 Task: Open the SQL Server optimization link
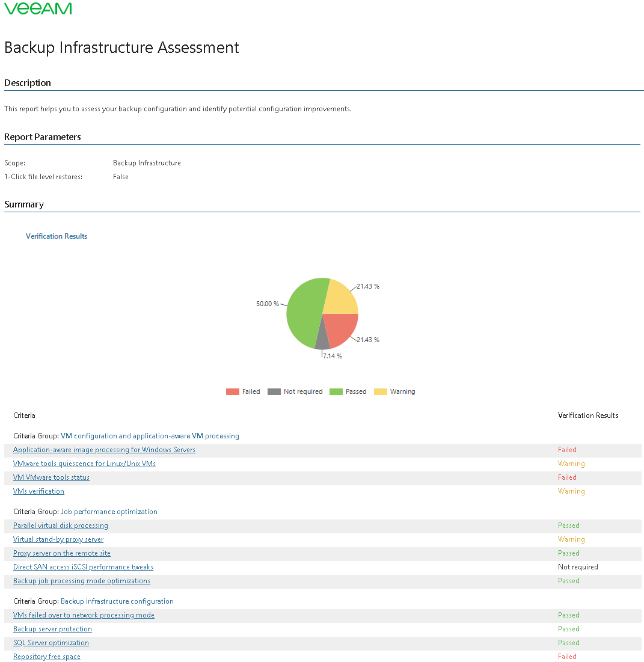coord(51,643)
